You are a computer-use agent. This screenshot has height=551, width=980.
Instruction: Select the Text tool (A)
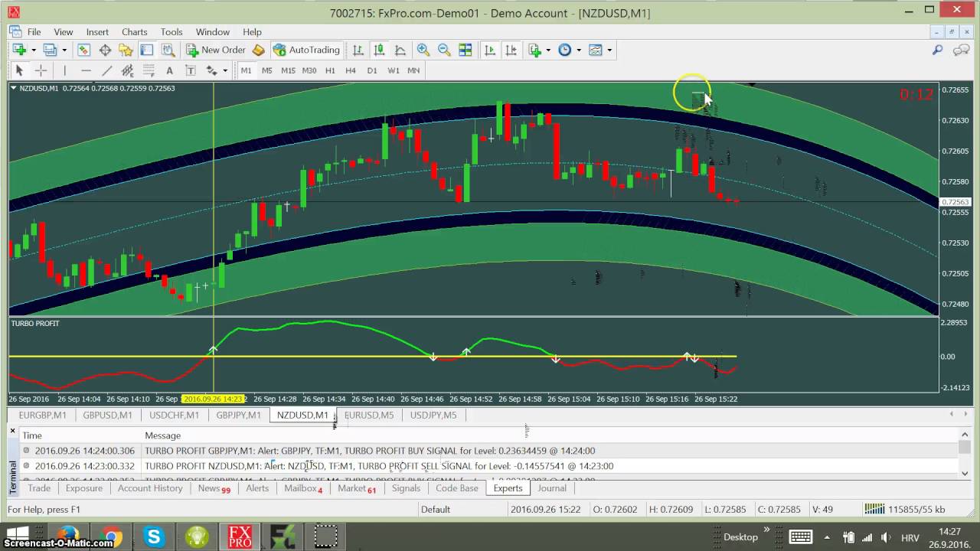click(169, 70)
